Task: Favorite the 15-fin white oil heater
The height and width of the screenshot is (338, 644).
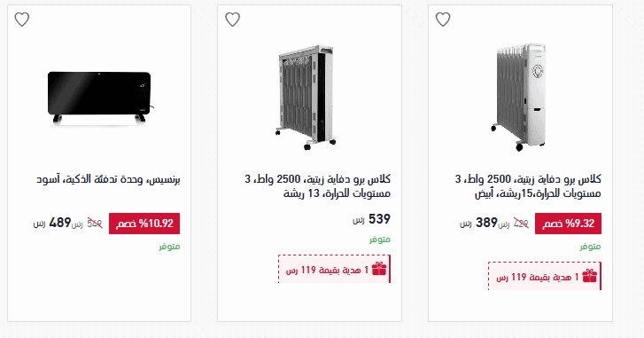Action: tap(443, 20)
